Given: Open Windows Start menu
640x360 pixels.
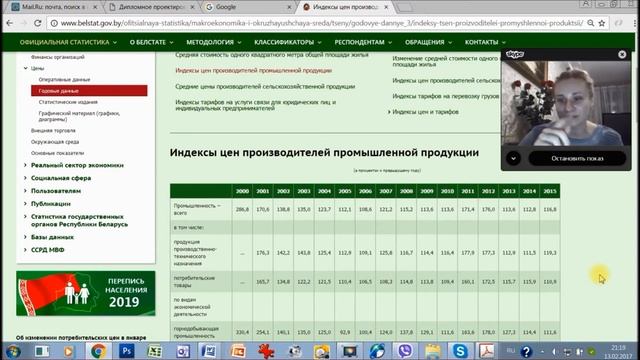Looking at the screenshot, I should pos(13,351).
